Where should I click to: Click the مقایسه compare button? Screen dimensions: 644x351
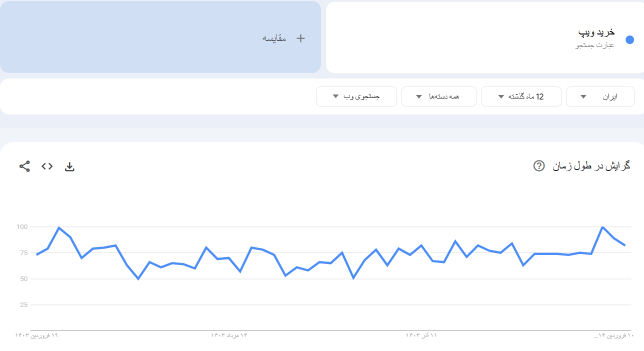point(274,38)
